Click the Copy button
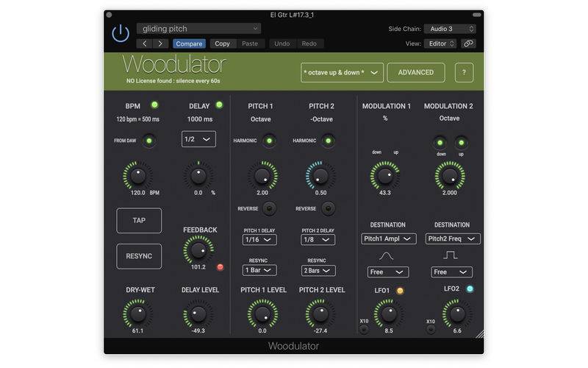This screenshot has width=588, height=368. pyautogui.click(x=222, y=43)
